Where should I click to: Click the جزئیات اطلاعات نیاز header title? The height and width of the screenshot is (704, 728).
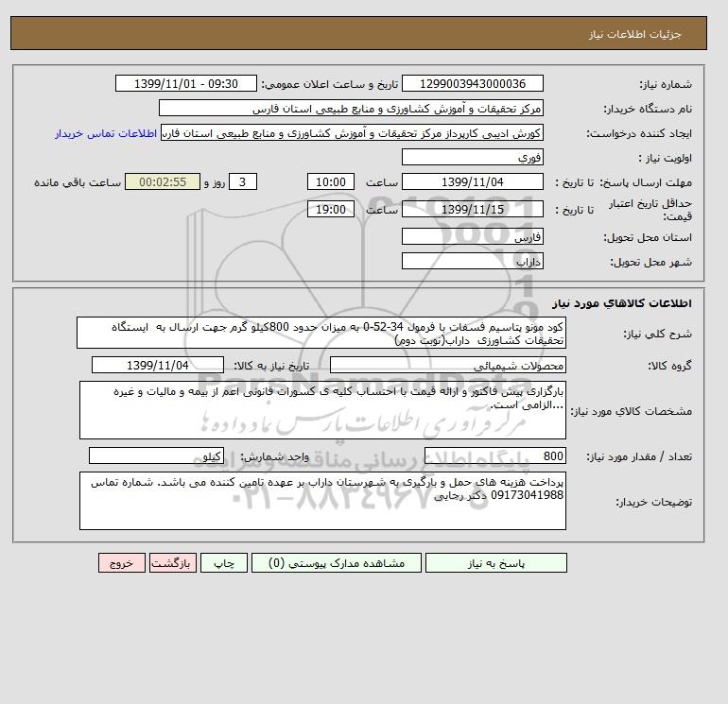point(634,34)
